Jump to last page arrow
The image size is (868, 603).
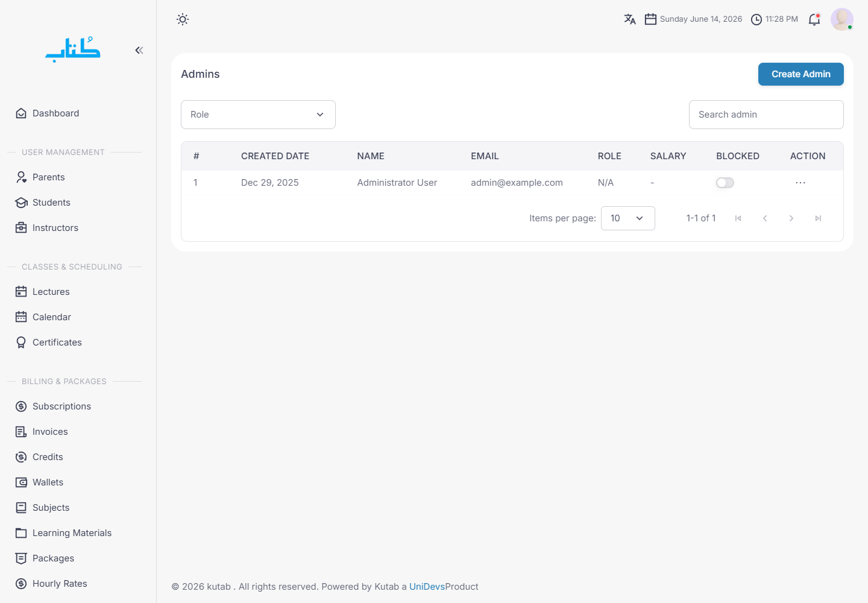pos(818,218)
